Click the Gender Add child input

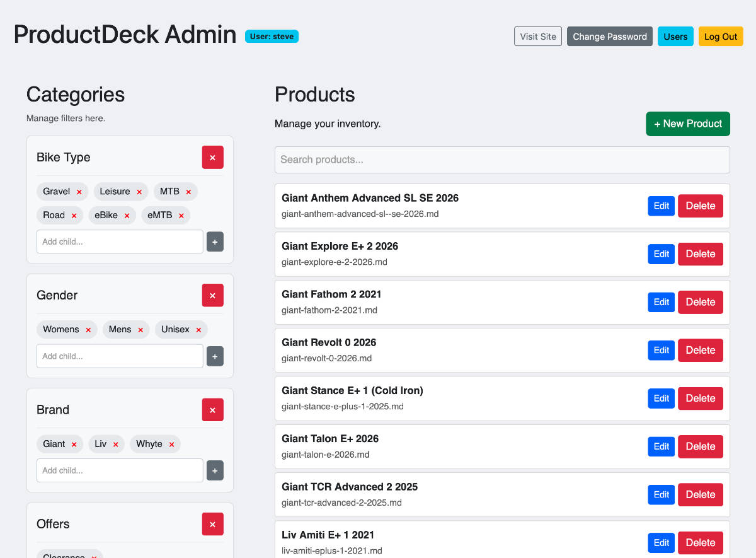pos(120,356)
